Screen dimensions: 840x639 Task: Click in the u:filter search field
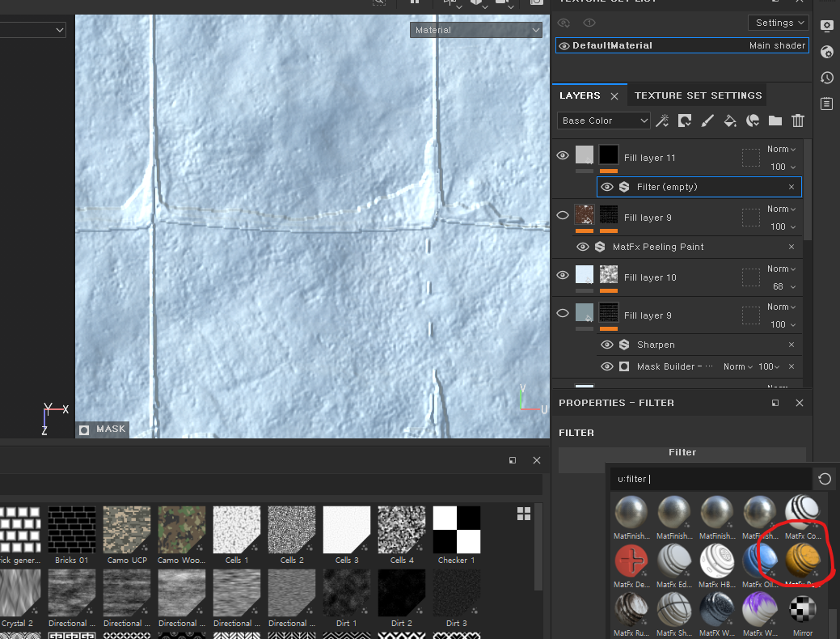(x=711, y=479)
